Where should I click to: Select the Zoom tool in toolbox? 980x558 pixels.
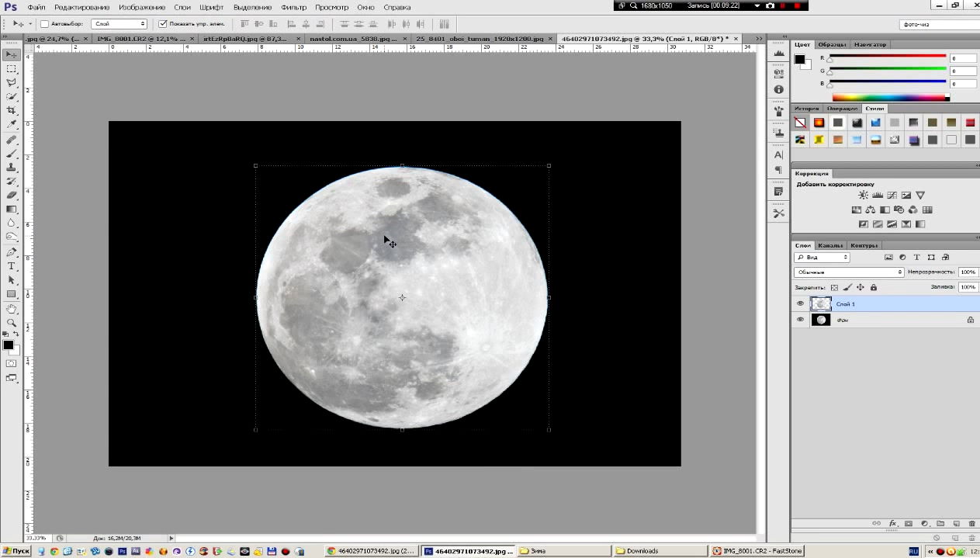coord(12,322)
